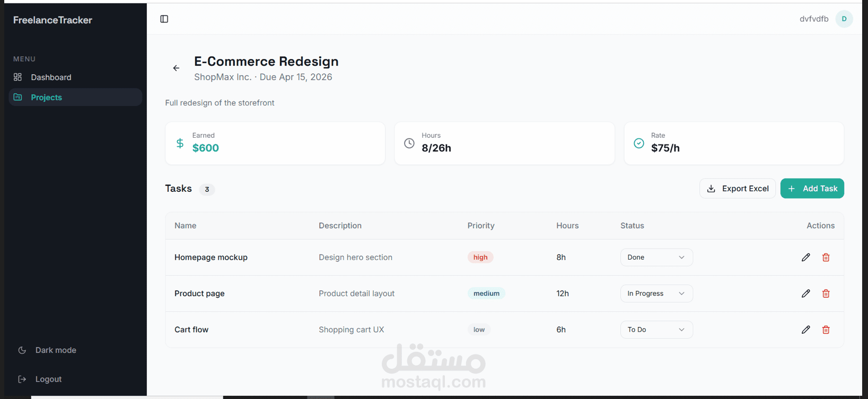The width and height of the screenshot is (868, 399).
Task: Delete the Homepage mockup task
Action: point(826,258)
